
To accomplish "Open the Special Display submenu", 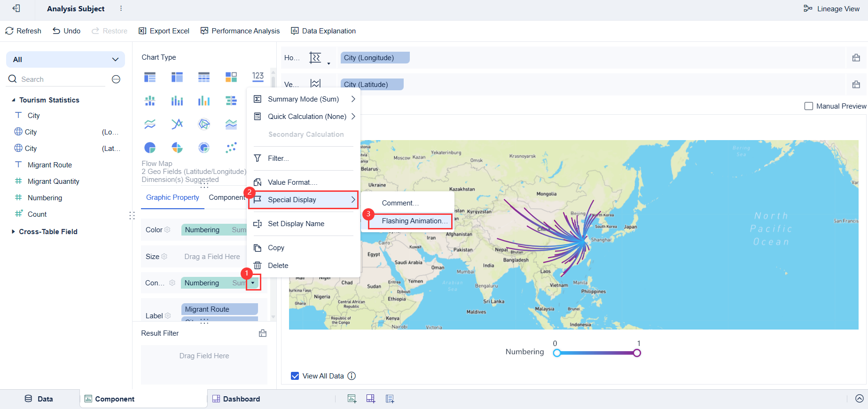I will pyautogui.click(x=304, y=200).
